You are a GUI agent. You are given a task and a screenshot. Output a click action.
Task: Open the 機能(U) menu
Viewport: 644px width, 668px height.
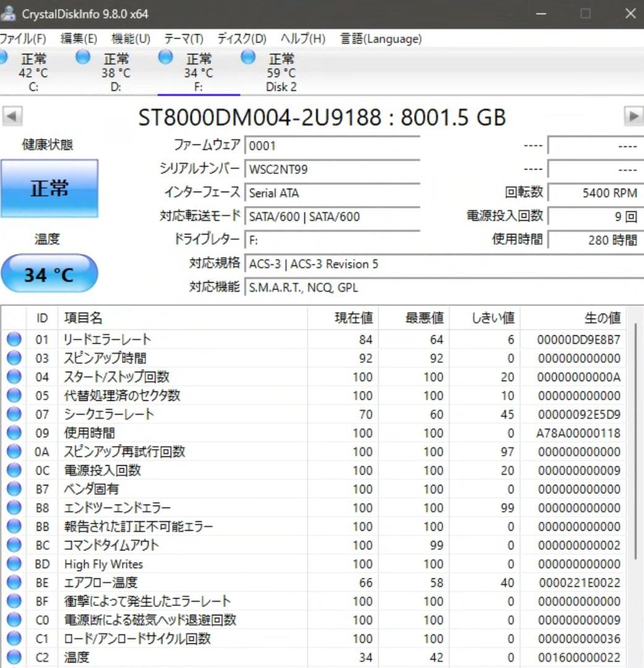pos(131,39)
